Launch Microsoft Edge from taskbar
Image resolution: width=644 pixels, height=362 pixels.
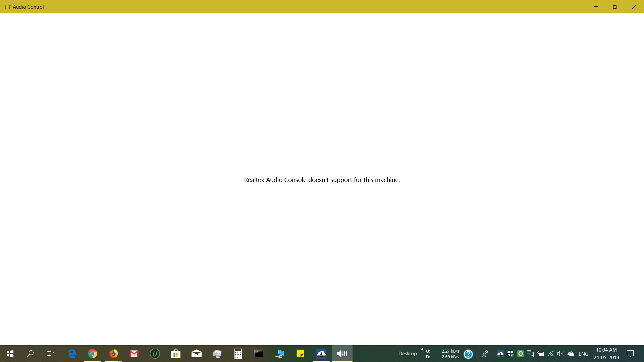coord(72,354)
